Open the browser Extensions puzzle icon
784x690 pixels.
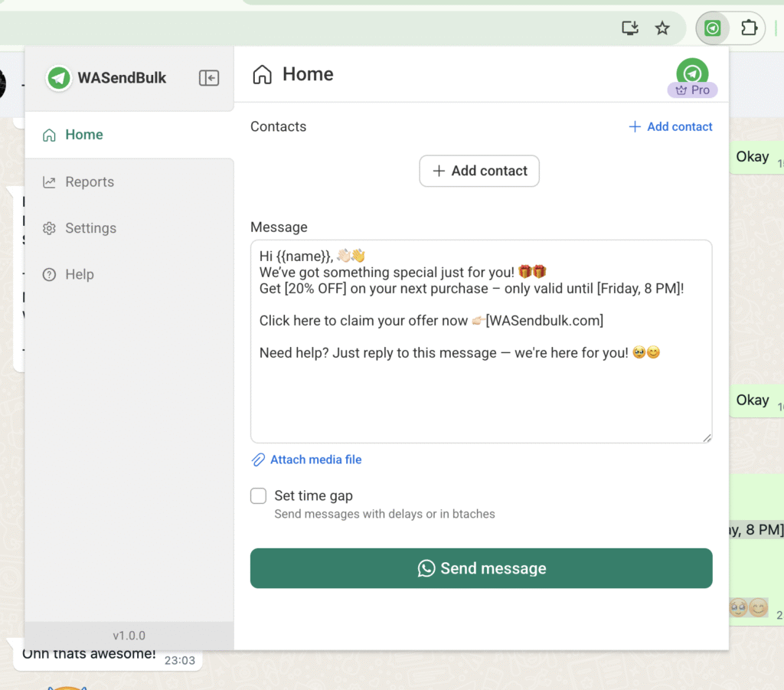(x=749, y=28)
